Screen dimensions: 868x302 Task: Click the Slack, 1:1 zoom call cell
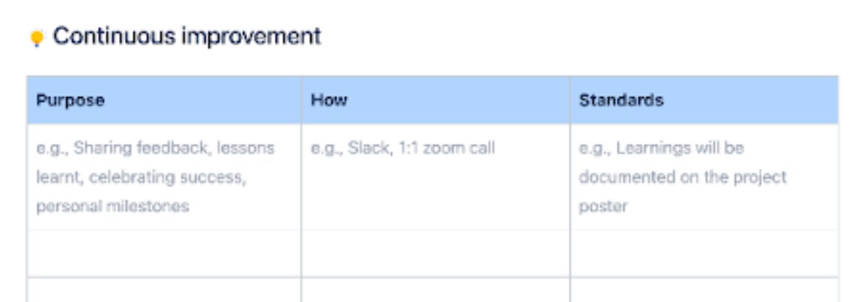(435, 177)
